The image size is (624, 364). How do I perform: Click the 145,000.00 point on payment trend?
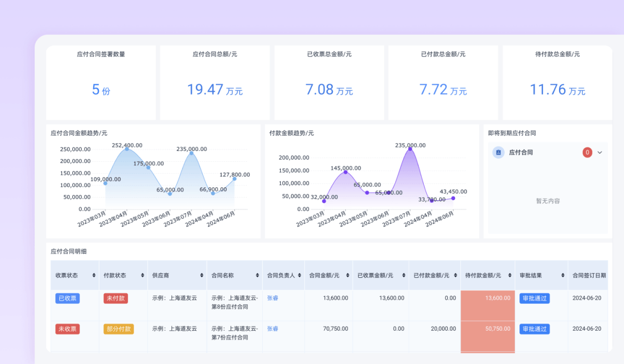(345, 172)
